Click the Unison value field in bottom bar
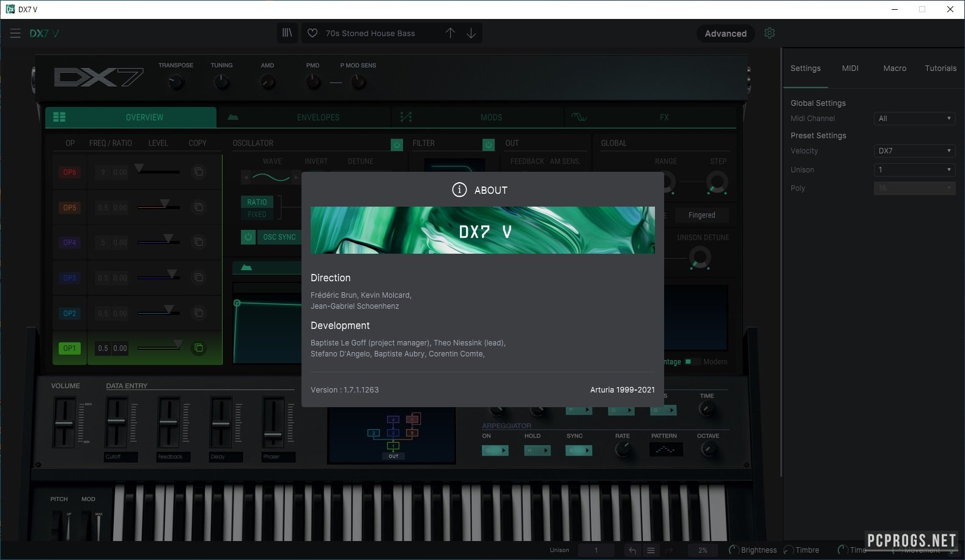This screenshot has height=560, width=965. pyautogui.click(x=596, y=550)
